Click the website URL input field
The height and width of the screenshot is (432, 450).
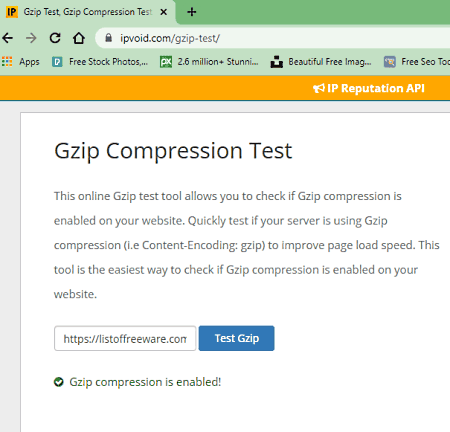(x=125, y=338)
